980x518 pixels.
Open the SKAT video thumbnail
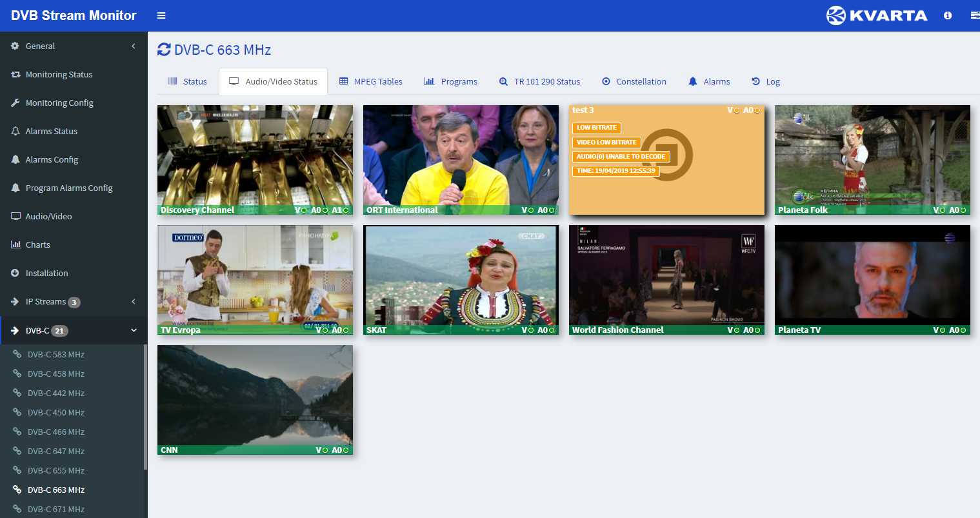pos(461,280)
